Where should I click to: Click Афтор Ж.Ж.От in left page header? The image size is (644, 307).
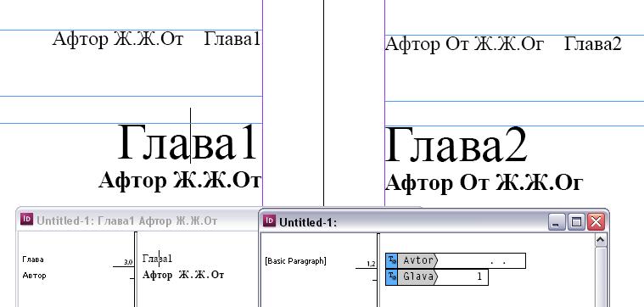(x=118, y=39)
